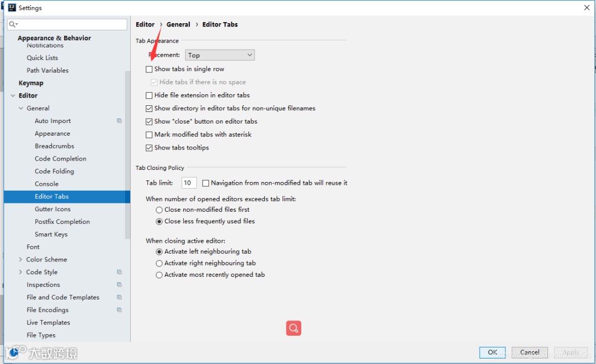This screenshot has height=364, width=596.
Task: Click the settings search field
Action: (x=67, y=24)
